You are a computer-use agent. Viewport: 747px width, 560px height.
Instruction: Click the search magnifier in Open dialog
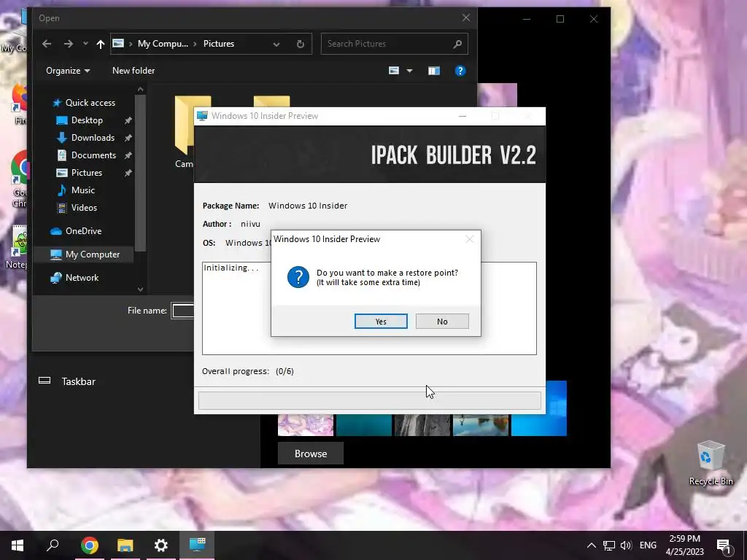(457, 44)
